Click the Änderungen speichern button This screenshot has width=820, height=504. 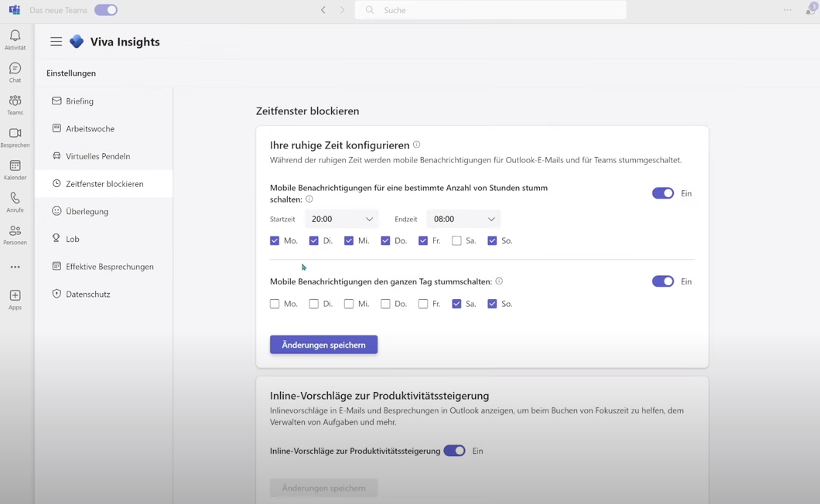[x=323, y=345]
